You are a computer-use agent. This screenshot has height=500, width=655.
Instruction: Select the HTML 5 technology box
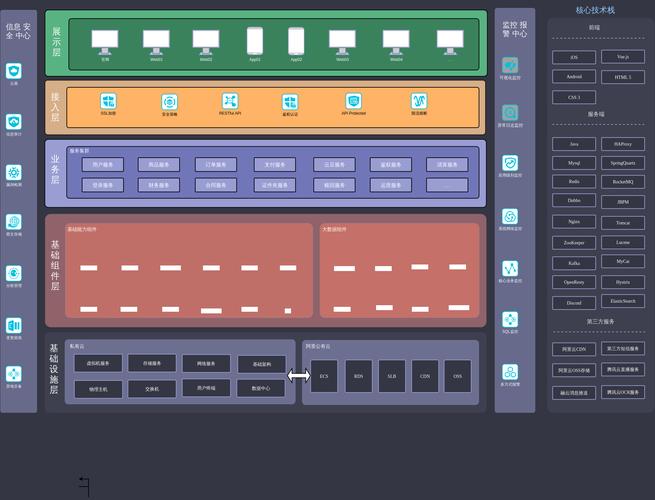[623, 77]
